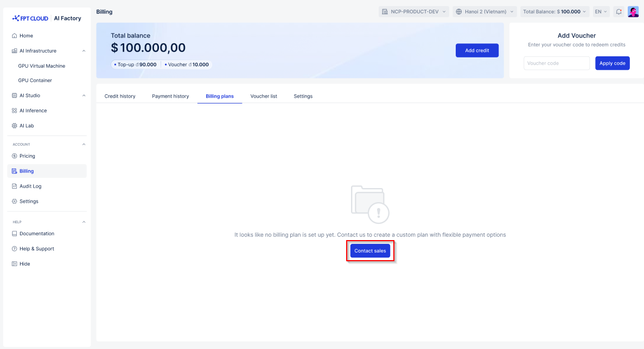The image size is (644, 349).
Task: Open the Audit Log page
Action: coord(30,186)
